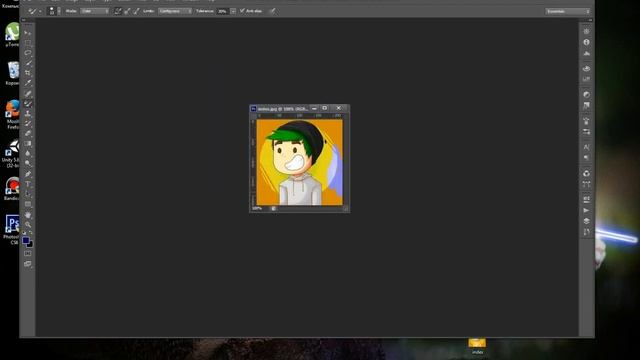Select the Move tool
The height and width of the screenshot is (360, 640).
(x=28, y=33)
